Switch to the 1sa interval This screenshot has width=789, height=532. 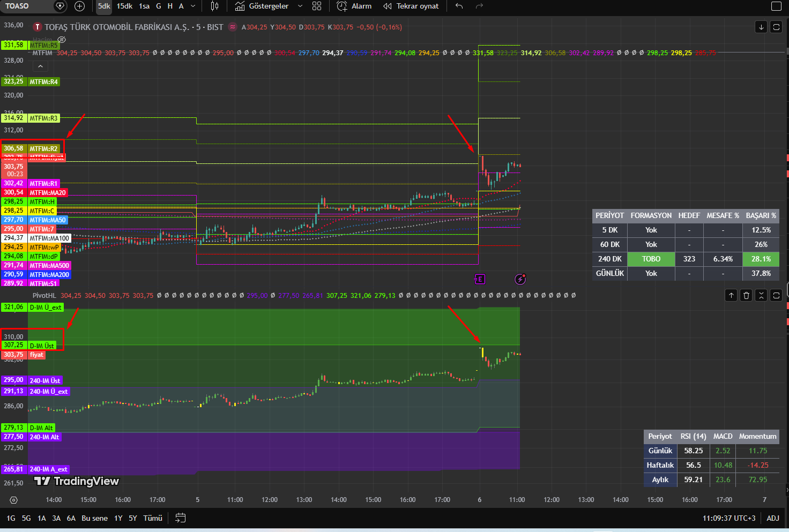144,6
